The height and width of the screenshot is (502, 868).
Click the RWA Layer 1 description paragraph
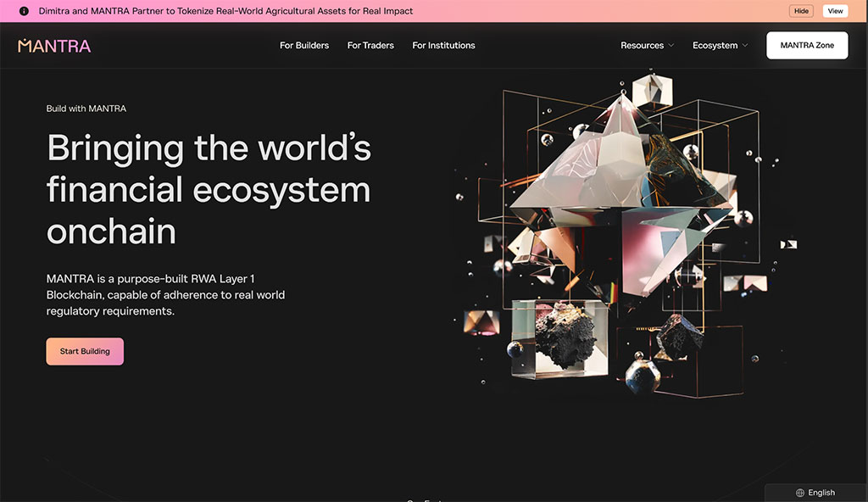(165, 295)
